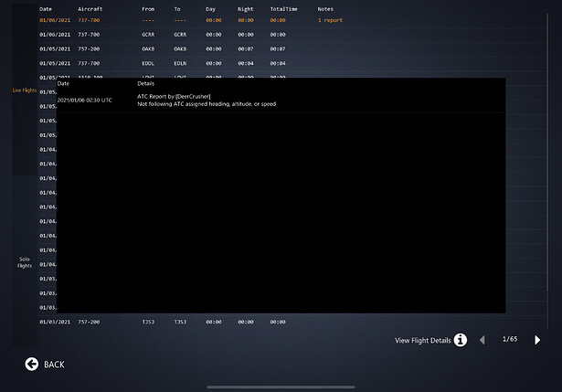Click the EDDL departure cell
Screen dimensions: 562x392
148,63
